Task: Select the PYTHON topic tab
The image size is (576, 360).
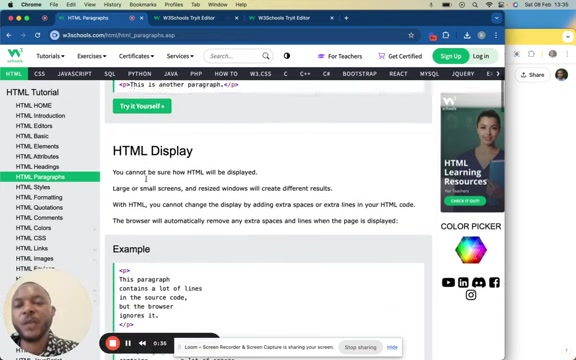Action: 140,74
